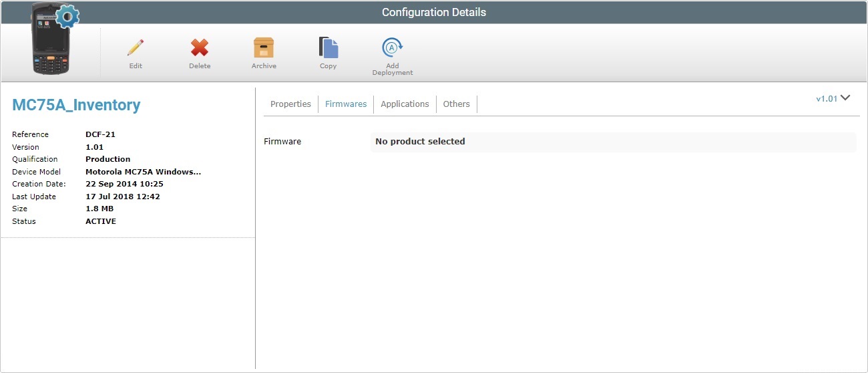Screen dimensions: 868x373
Task: Select the Others tab
Action: tap(456, 104)
